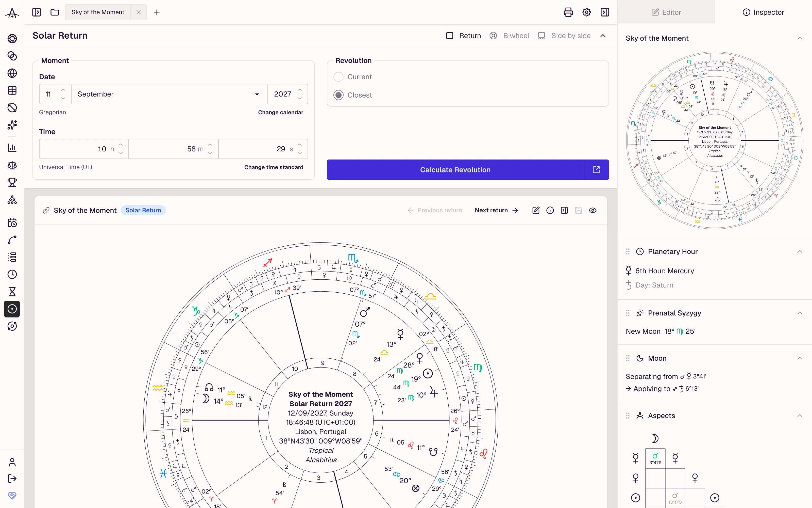Collapse the Sky of the Moment section
Viewport: 812px width, 508px height.
click(x=800, y=38)
